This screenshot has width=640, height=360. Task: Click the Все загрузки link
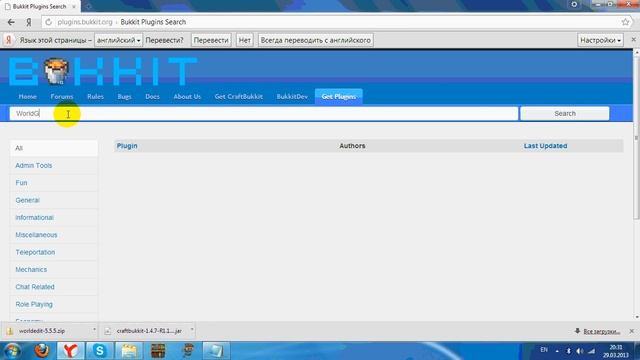pos(601,331)
